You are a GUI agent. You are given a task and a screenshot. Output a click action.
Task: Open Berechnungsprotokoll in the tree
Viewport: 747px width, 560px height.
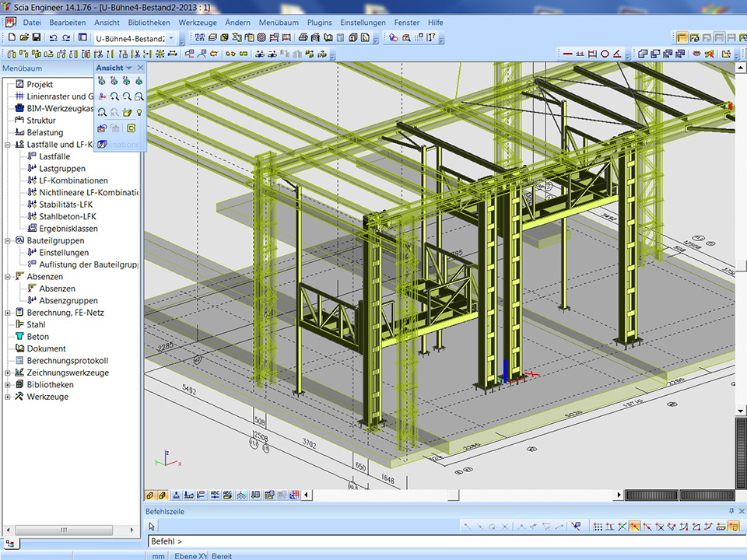point(67,361)
